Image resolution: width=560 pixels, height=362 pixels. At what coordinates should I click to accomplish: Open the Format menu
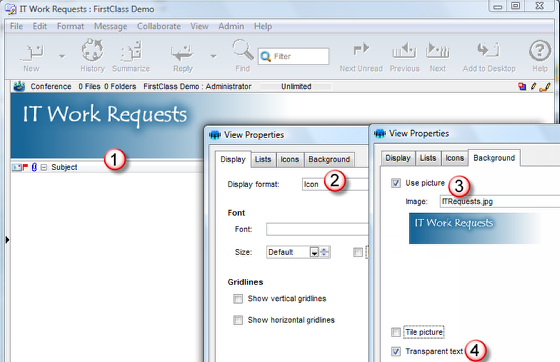(70, 26)
